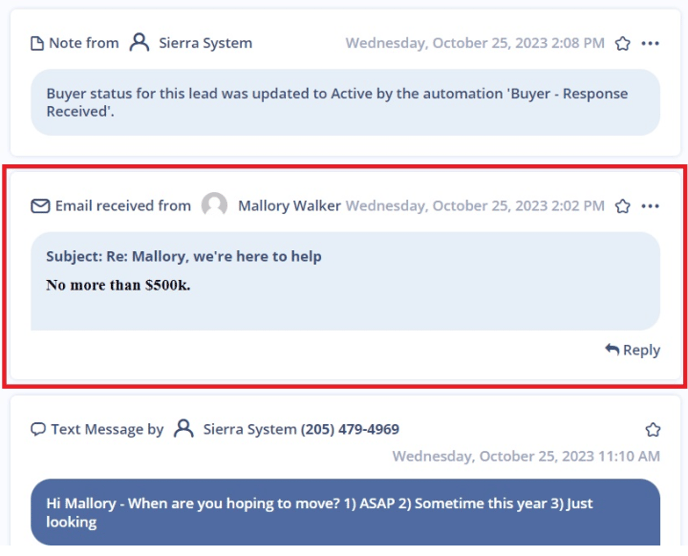Image resolution: width=688 pixels, height=556 pixels.
Task: Open more options for Mallory Walker email
Action: pyautogui.click(x=650, y=206)
